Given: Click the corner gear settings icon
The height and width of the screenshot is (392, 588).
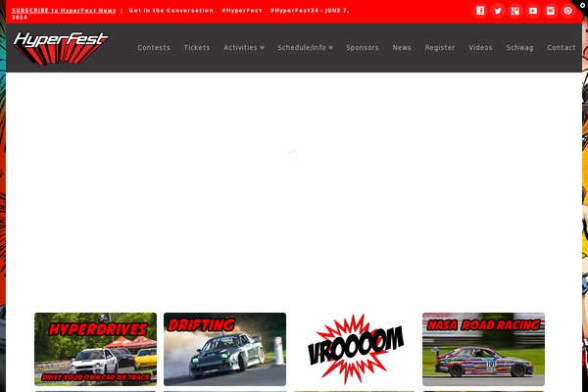Looking at the screenshot, I should (x=582, y=5).
